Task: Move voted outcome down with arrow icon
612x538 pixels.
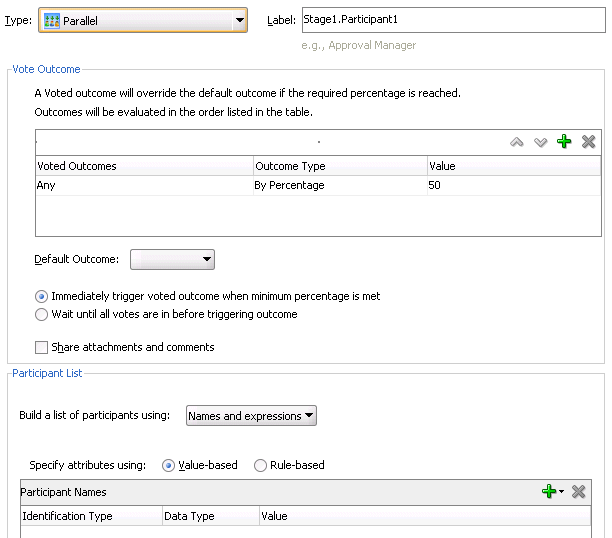Action: point(541,142)
